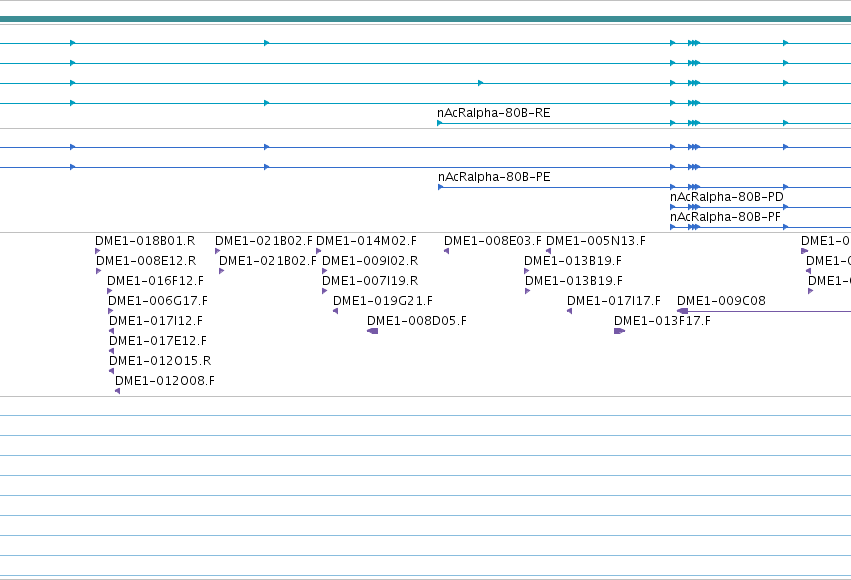The image size is (851, 580).
Task: Pick the DME1-008D05.F feature label
Action: pyautogui.click(x=417, y=321)
